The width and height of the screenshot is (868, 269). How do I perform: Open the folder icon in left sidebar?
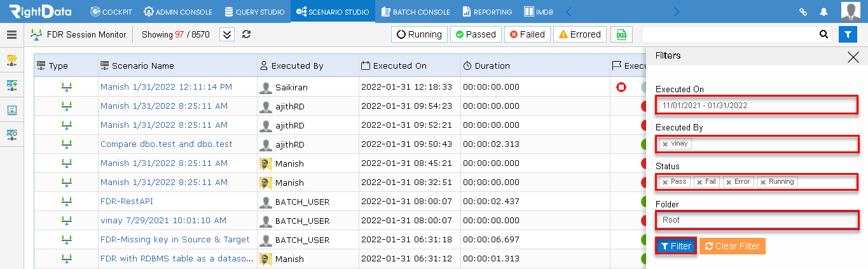(x=11, y=60)
